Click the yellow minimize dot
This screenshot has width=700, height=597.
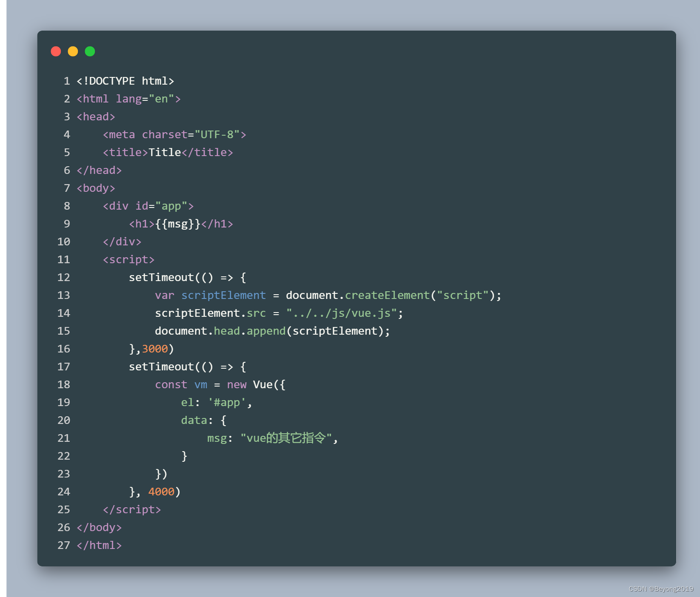tap(73, 51)
